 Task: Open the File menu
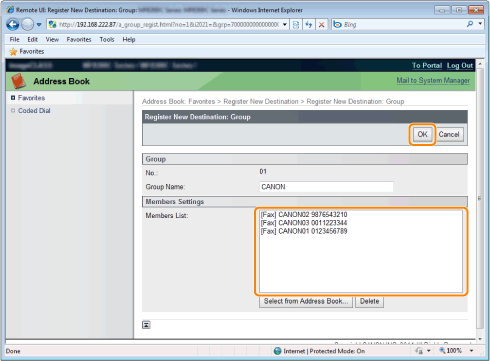[14, 39]
